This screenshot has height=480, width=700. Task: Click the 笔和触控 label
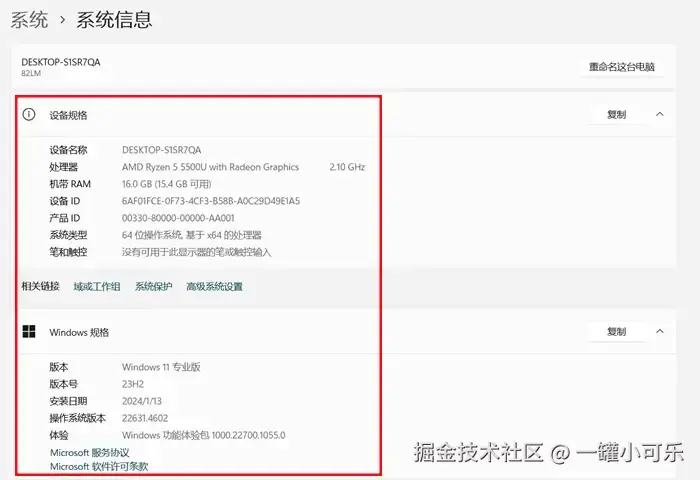click(x=68, y=252)
